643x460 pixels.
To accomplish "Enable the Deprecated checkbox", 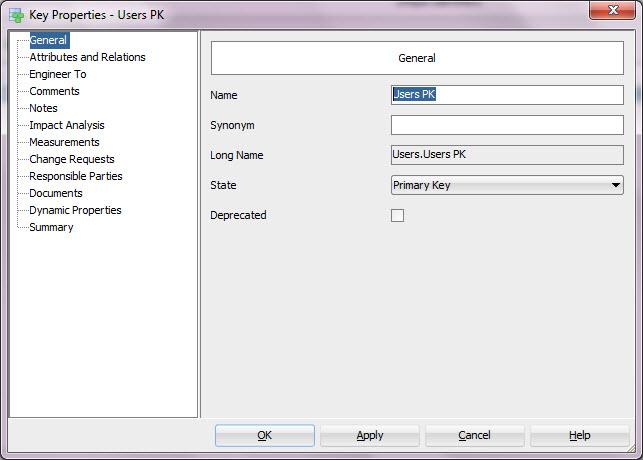I will tap(397, 215).
